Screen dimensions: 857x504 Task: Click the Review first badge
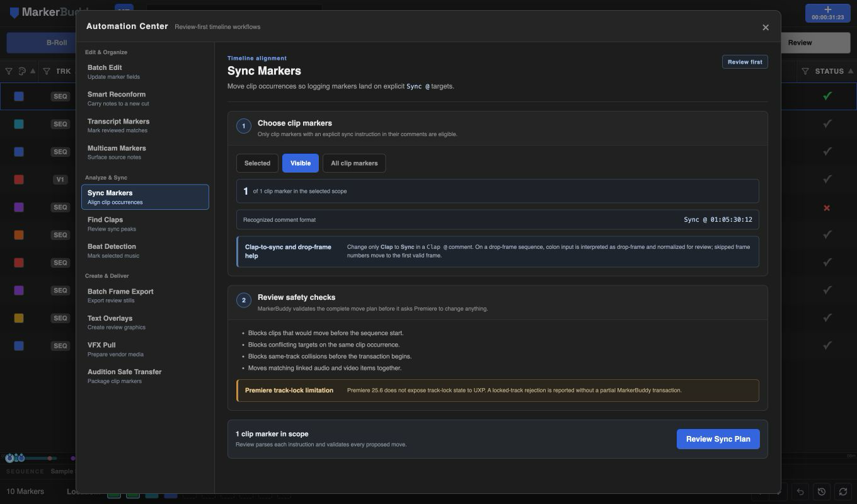pos(745,62)
